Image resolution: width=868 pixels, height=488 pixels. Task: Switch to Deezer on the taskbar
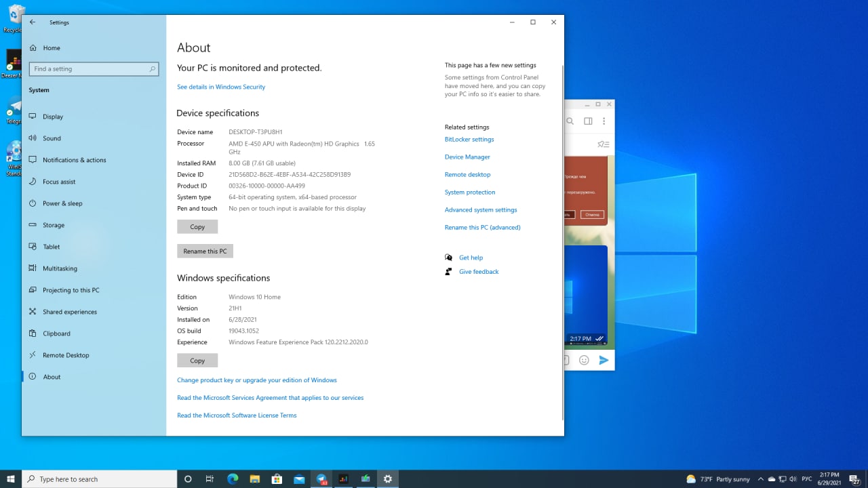coord(343,479)
